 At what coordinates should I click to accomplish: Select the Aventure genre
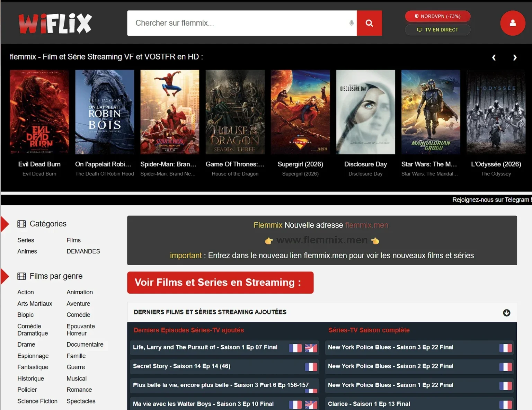(78, 304)
